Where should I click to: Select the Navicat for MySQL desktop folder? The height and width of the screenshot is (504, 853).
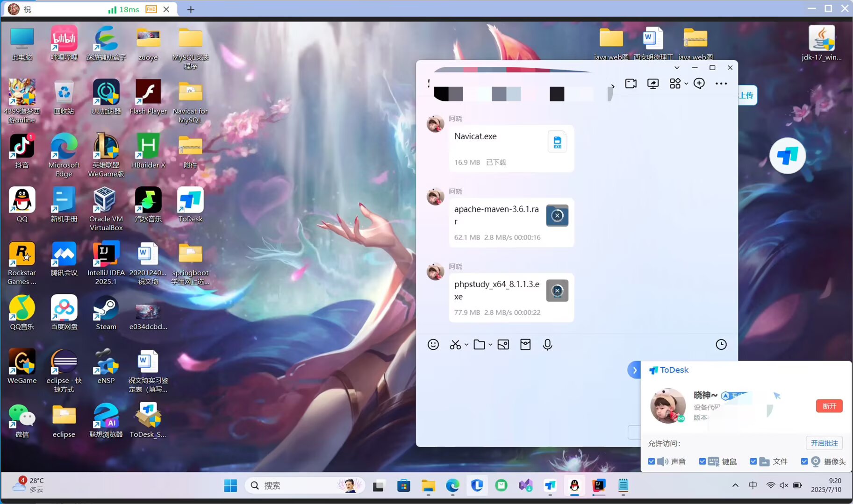(190, 101)
